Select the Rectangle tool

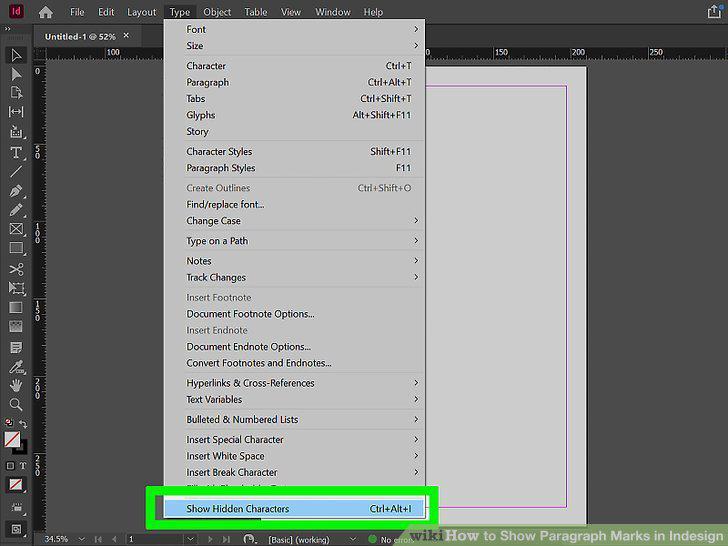click(x=16, y=248)
